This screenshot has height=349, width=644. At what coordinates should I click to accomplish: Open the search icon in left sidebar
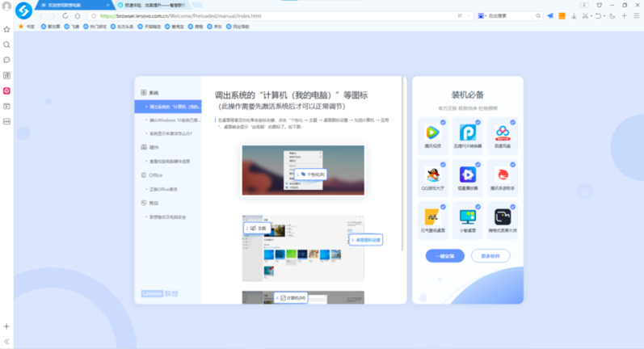pos(7,44)
